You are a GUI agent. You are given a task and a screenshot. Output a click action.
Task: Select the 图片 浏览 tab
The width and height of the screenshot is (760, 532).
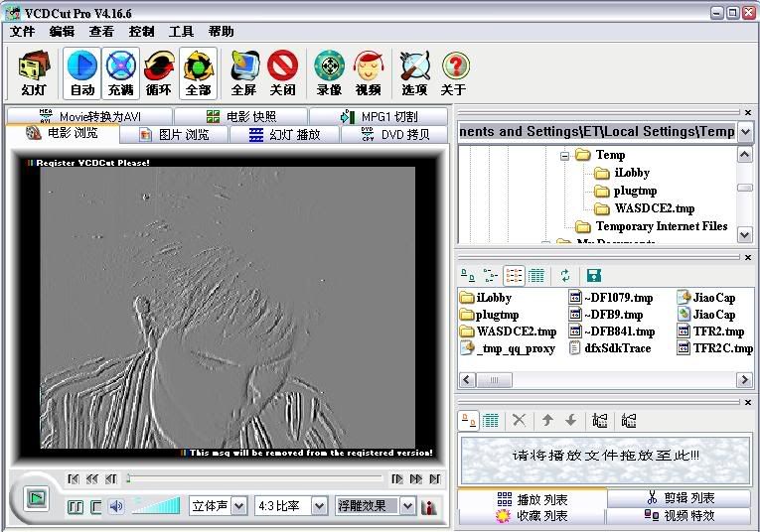tap(174, 134)
